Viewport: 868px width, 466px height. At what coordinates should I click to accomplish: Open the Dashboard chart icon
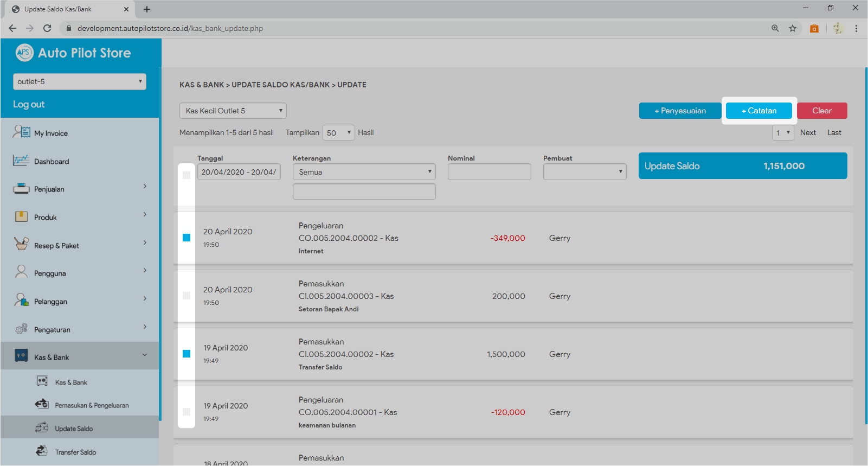point(21,161)
